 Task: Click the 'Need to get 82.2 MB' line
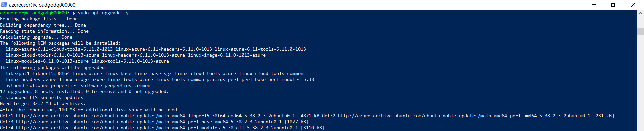[x=43, y=104]
